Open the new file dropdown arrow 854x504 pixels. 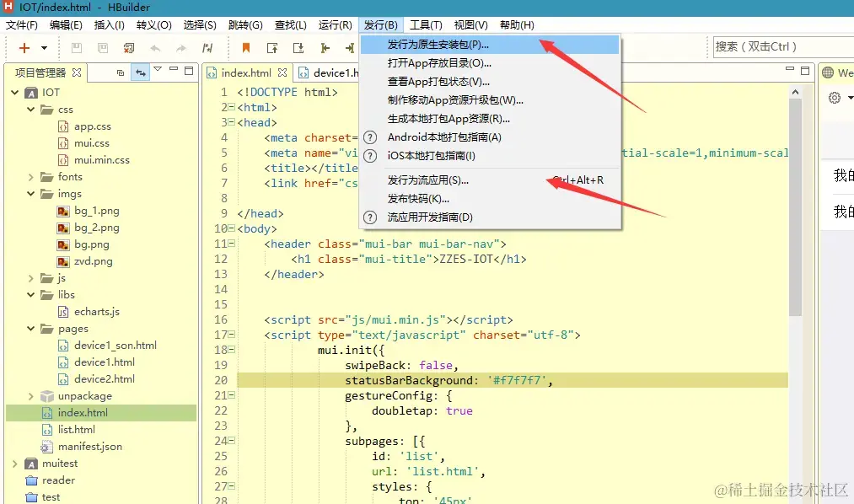pyautogui.click(x=43, y=48)
